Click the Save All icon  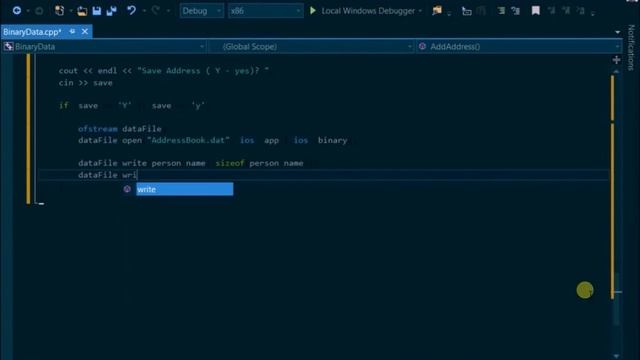point(111,11)
